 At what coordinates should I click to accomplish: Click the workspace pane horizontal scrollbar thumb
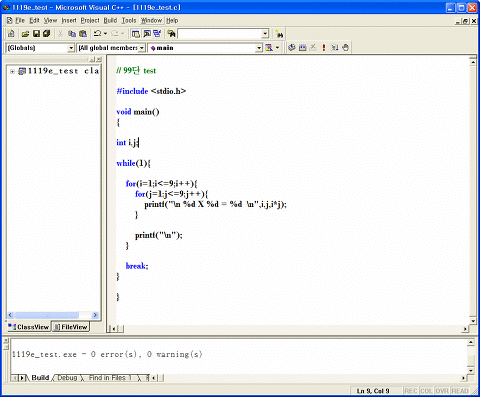[x=46, y=315]
